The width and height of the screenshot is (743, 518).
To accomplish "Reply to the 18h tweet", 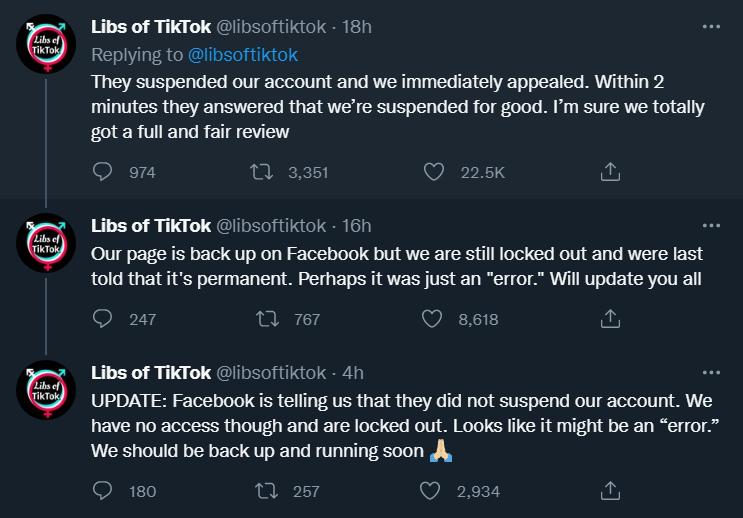I will point(102,172).
